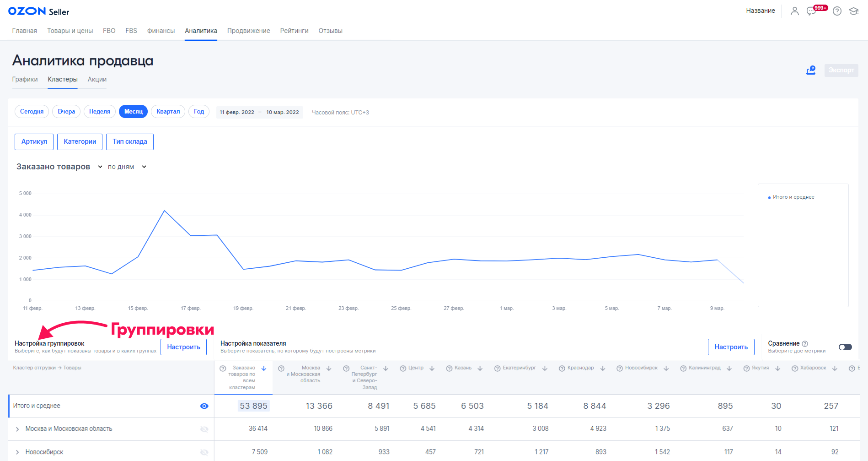Switch to Акции tab

coord(97,79)
